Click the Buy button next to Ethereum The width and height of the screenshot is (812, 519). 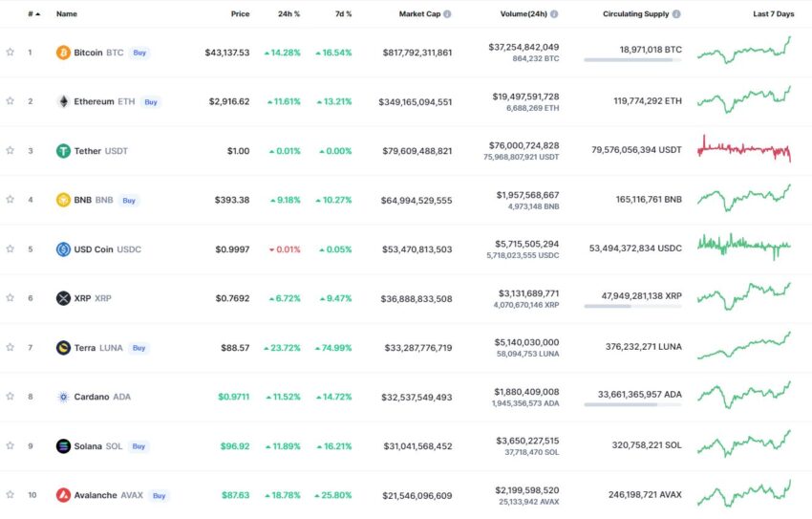pyautogui.click(x=151, y=102)
